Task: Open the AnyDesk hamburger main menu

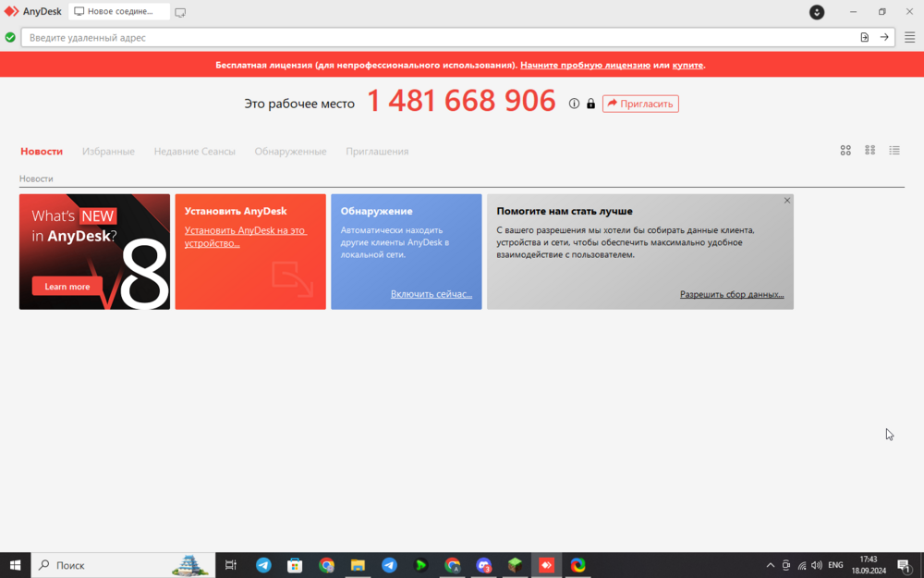Action: (x=910, y=37)
